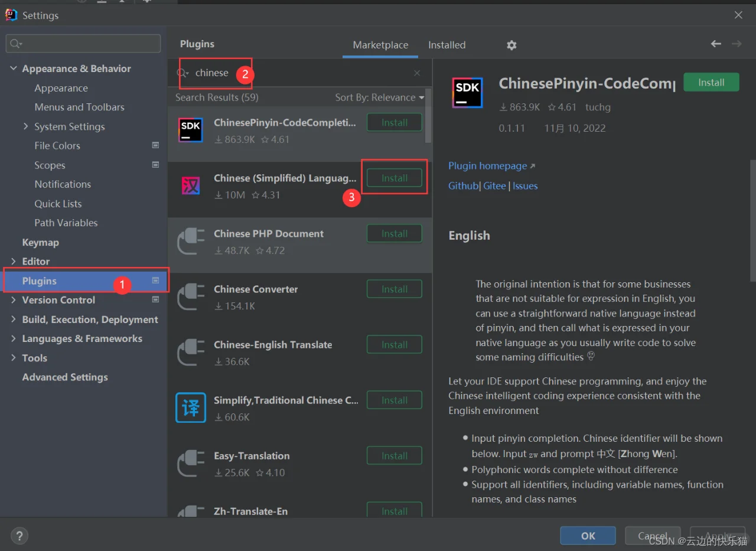Open the Sort By: Relevance dropdown

(380, 97)
